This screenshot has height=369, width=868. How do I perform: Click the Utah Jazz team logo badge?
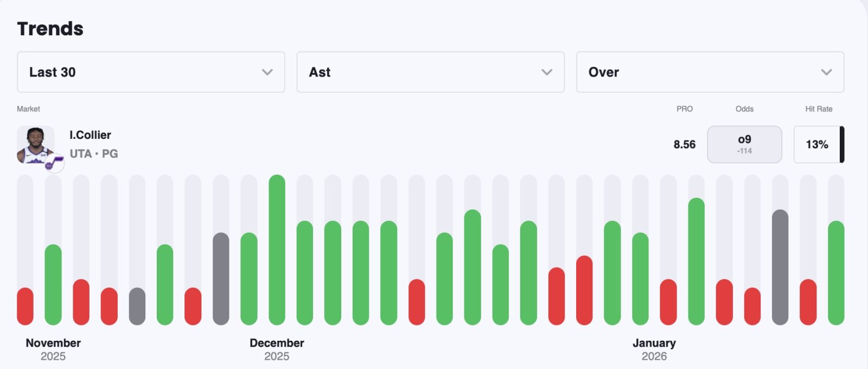(x=54, y=162)
